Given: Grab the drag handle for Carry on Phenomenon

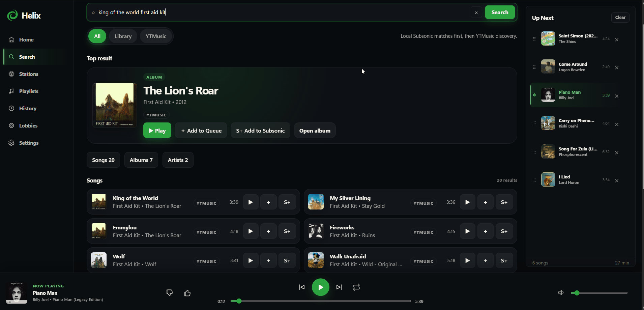Looking at the screenshot, I should (534, 123).
